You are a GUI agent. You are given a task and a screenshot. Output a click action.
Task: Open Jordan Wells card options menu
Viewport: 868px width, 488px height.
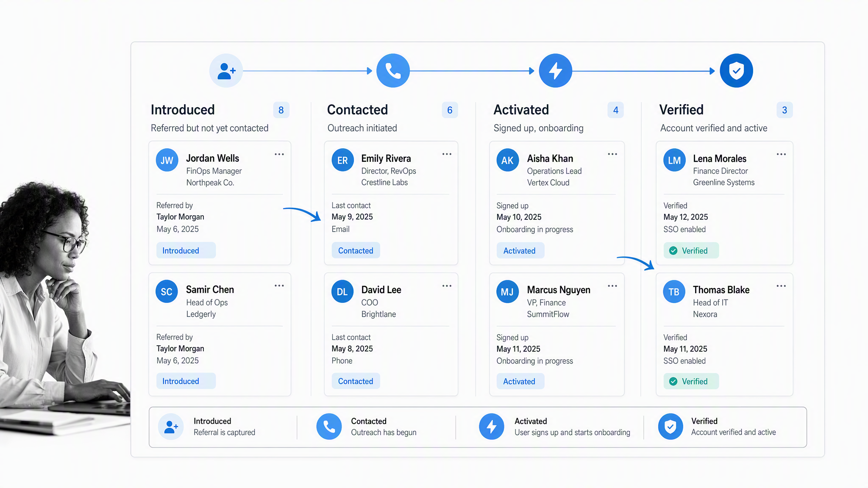click(279, 154)
